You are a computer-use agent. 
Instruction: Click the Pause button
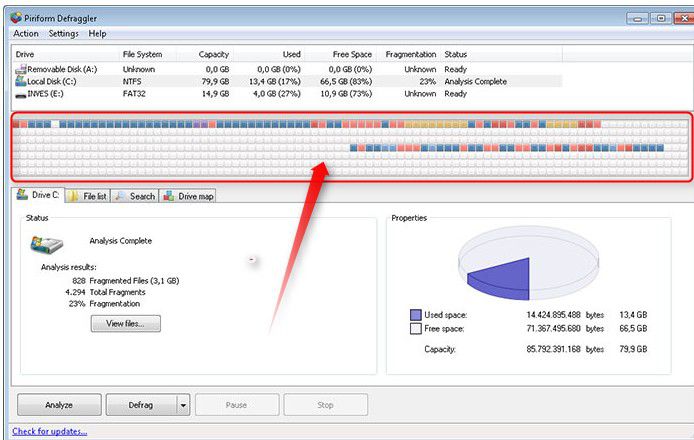236,405
